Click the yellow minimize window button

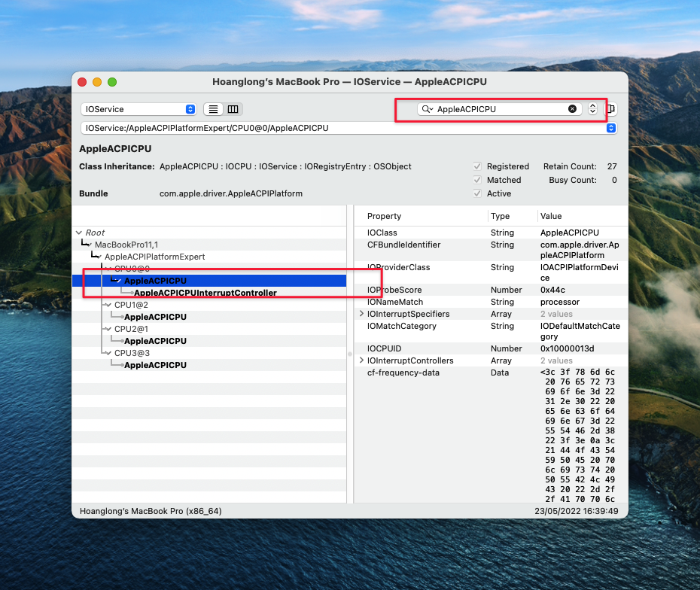point(97,81)
